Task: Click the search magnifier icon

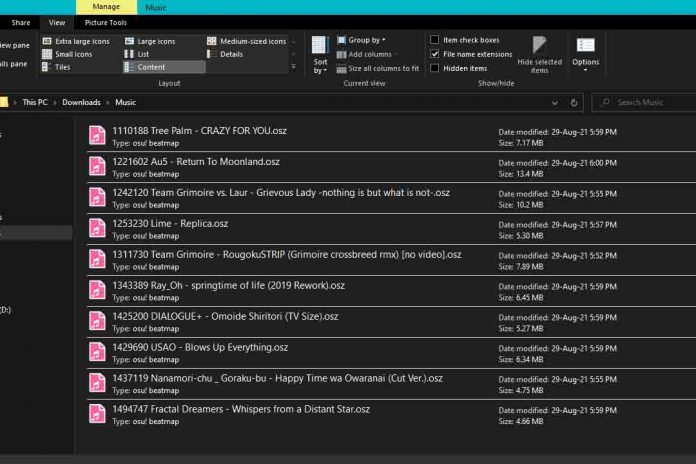Action: point(605,103)
